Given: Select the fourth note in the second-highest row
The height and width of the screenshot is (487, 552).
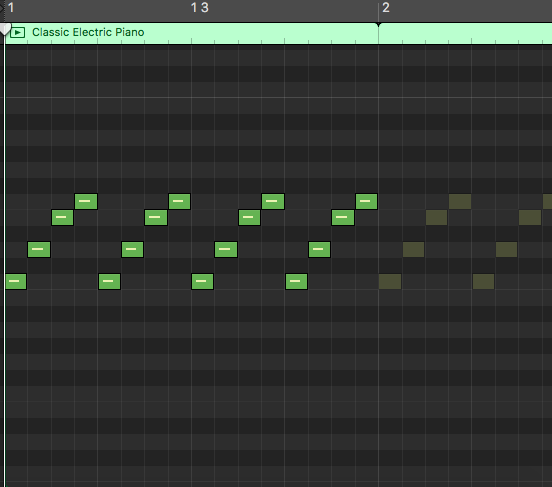Looking at the screenshot, I should point(343,217).
